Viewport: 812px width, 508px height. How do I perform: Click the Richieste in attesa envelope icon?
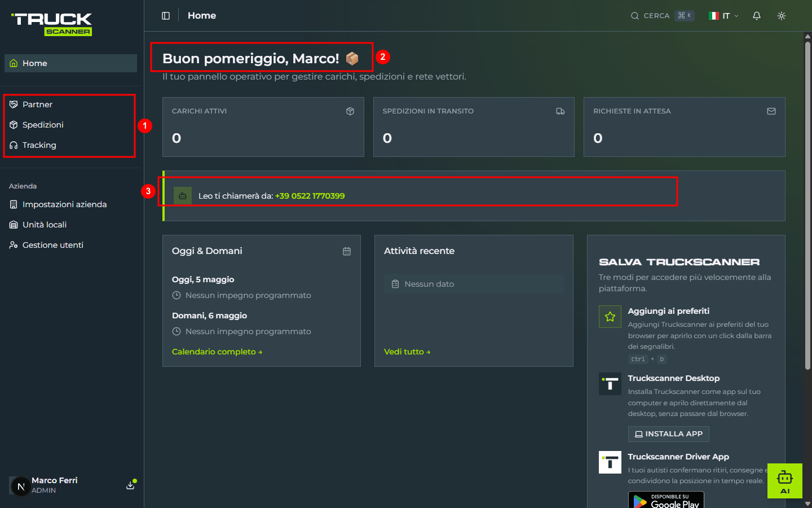point(771,111)
